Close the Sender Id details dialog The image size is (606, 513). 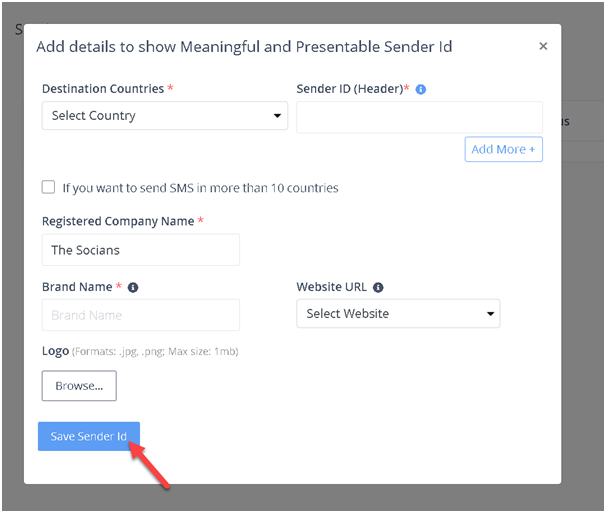pyautogui.click(x=543, y=46)
